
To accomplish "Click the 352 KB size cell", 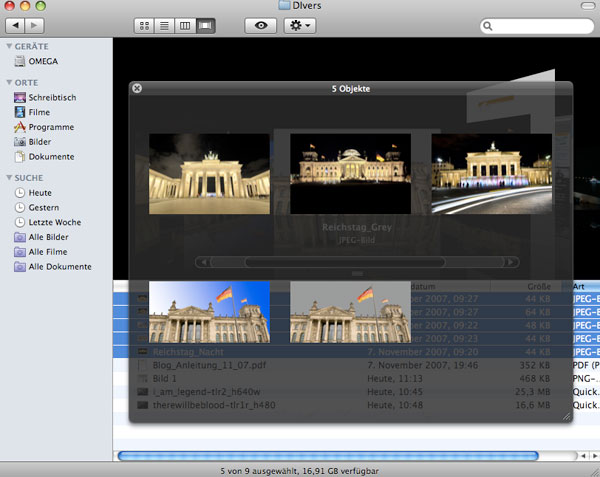I will click(x=534, y=365).
